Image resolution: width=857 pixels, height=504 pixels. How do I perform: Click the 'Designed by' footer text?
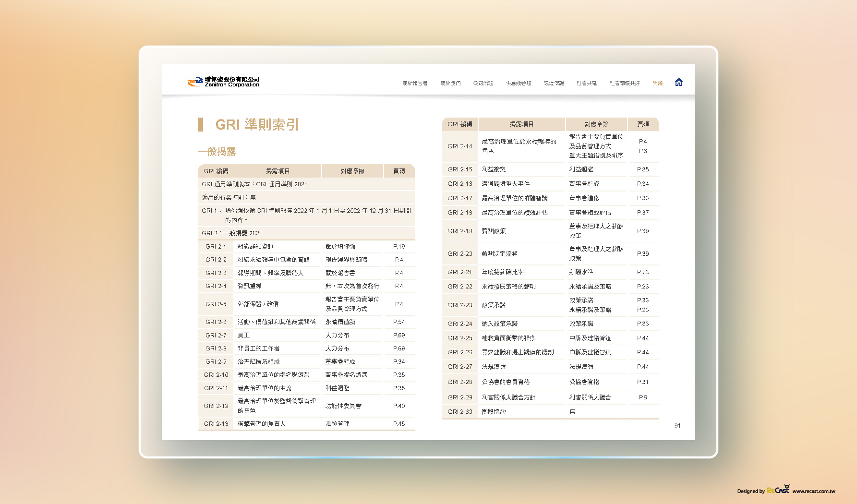751,491
